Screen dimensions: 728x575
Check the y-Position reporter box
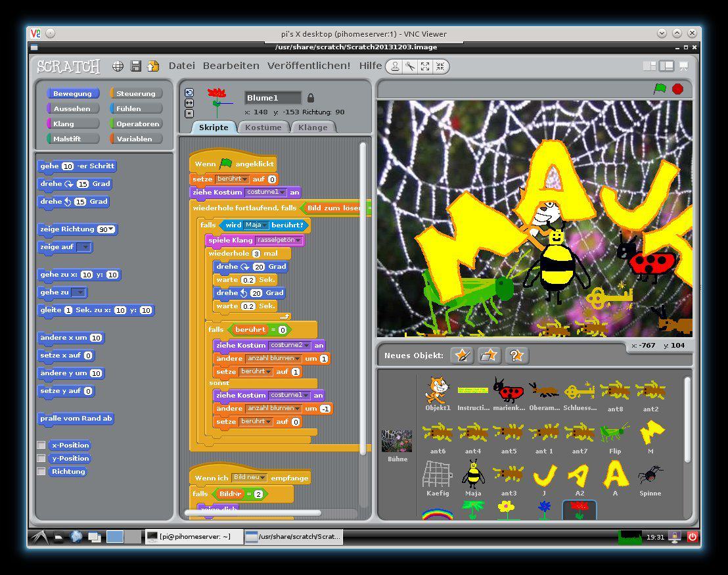point(41,459)
